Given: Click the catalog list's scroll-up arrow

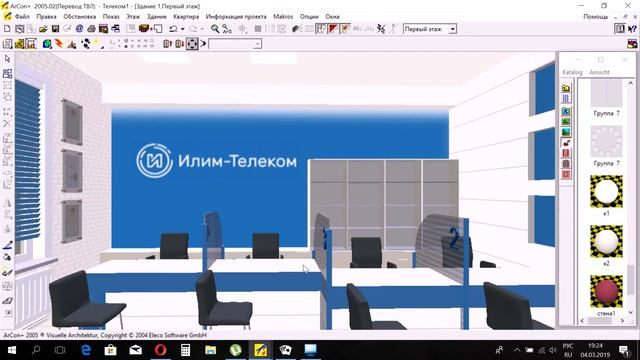Looking at the screenshot, I should (x=631, y=83).
